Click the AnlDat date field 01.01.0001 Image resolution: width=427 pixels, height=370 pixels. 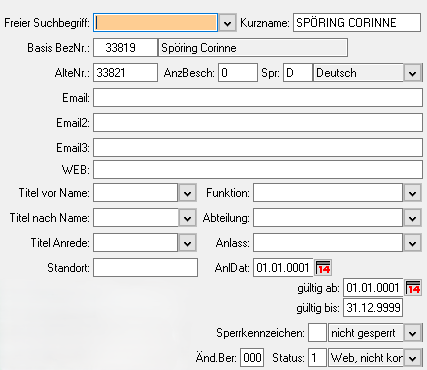283,268
